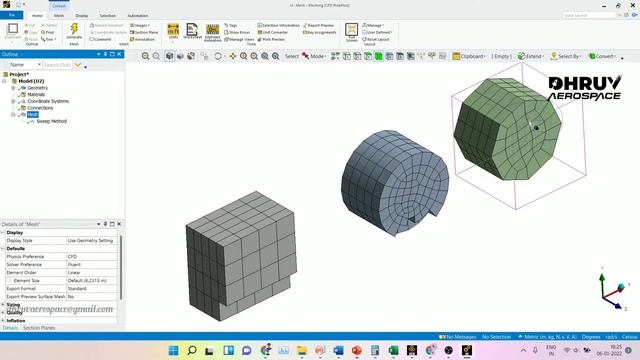This screenshot has height=360, width=640.
Task: Open the File menu
Action: 12,15
